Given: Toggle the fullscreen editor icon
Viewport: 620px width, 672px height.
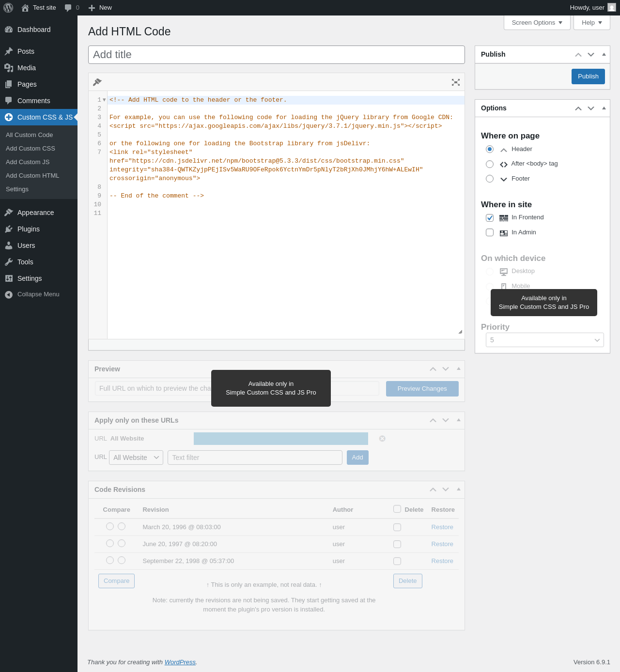Looking at the screenshot, I should (456, 82).
